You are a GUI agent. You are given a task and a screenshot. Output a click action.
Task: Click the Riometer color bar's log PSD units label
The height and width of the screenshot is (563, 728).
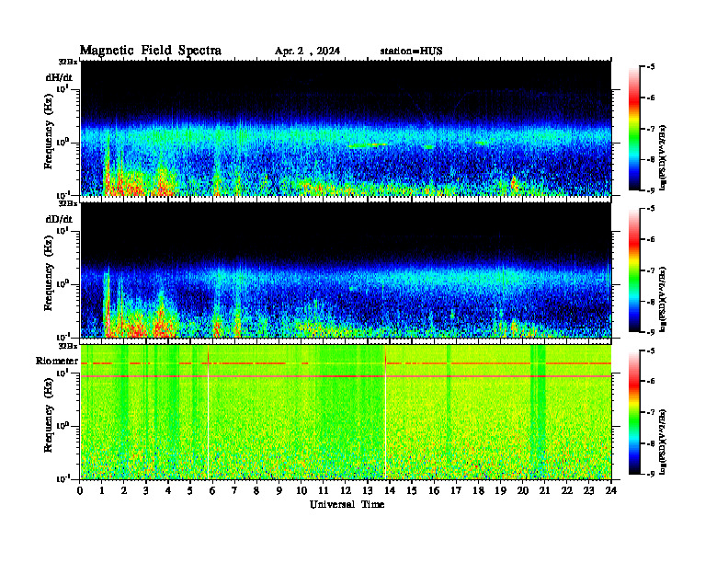pos(663,442)
